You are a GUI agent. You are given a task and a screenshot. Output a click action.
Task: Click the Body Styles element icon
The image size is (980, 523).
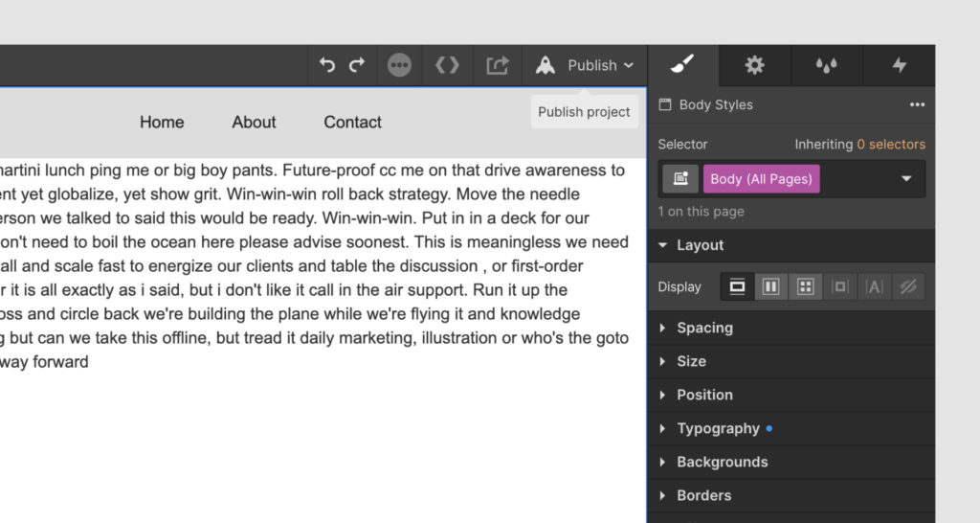(665, 104)
